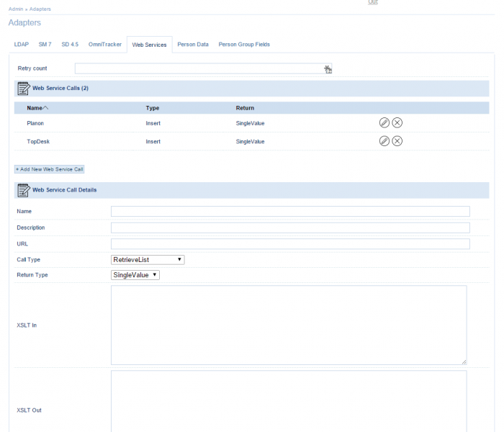Viewport: 504px width, 432px height.
Task: Edit the Planon web service call
Action: [384, 123]
